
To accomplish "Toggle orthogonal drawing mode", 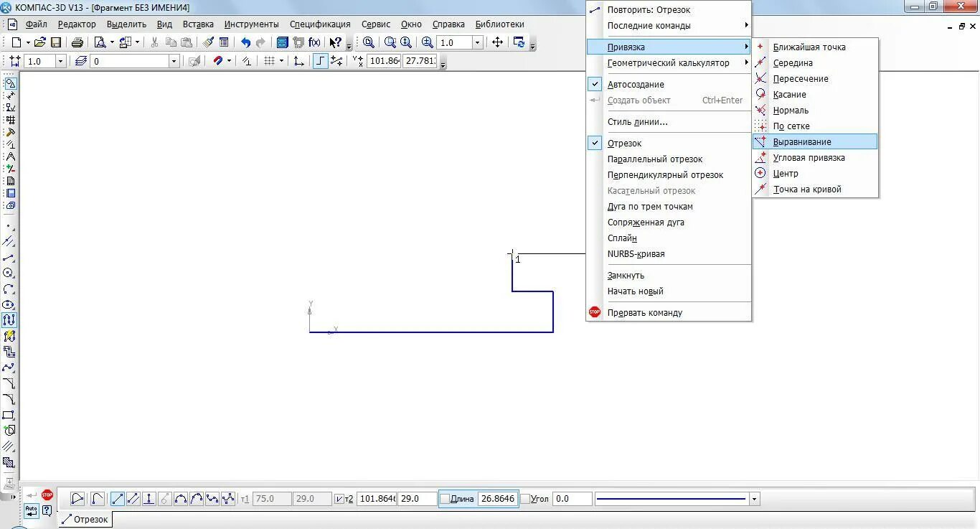I will pos(321,61).
